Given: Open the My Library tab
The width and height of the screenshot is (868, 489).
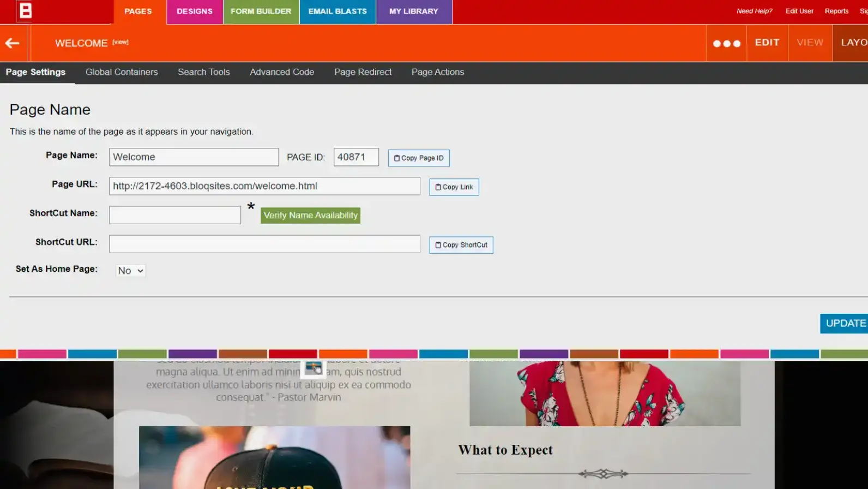Looking at the screenshot, I should 413,11.
